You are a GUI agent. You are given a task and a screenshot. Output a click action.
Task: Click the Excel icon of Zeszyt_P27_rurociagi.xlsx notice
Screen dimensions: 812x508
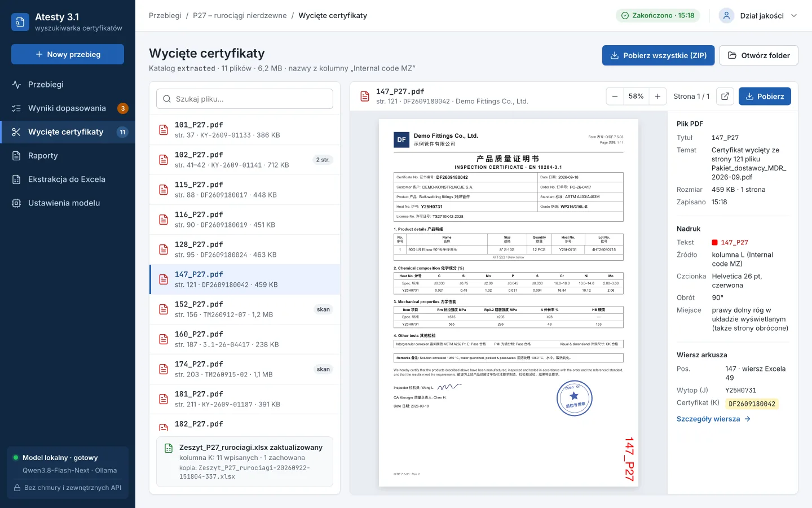pos(169,448)
